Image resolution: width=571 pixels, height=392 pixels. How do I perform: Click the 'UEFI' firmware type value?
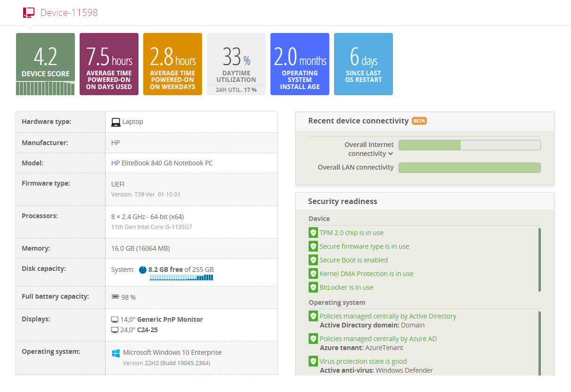point(118,184)
